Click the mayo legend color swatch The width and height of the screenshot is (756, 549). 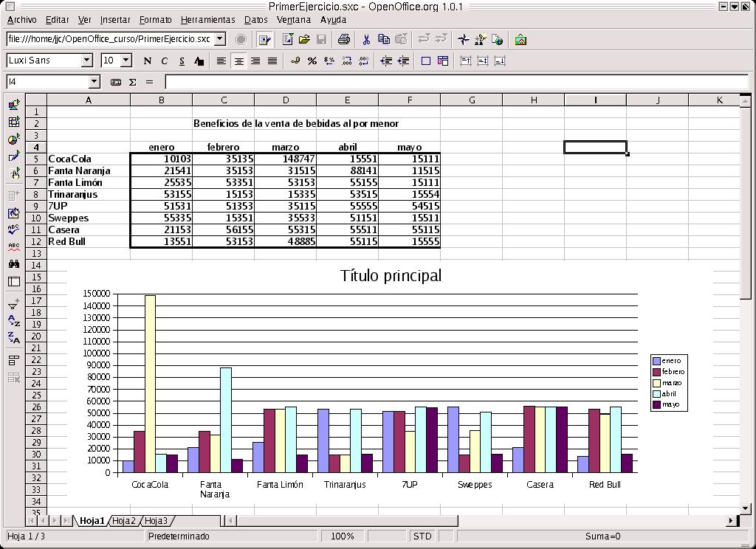pos(656,405)
